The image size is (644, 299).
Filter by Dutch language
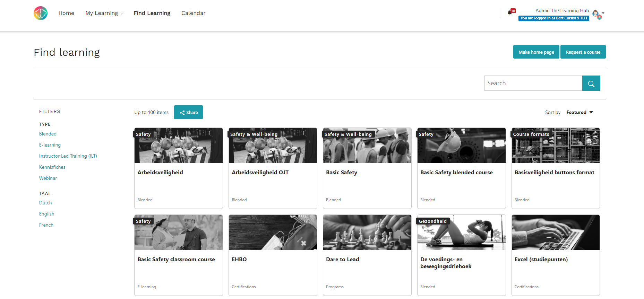[45, 203]
